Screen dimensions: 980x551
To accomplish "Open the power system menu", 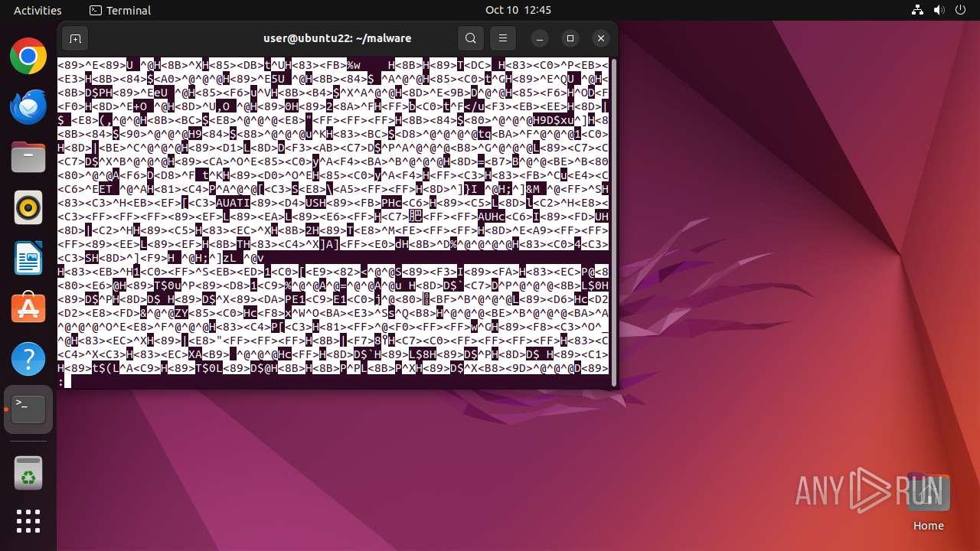I will point(959,10).
